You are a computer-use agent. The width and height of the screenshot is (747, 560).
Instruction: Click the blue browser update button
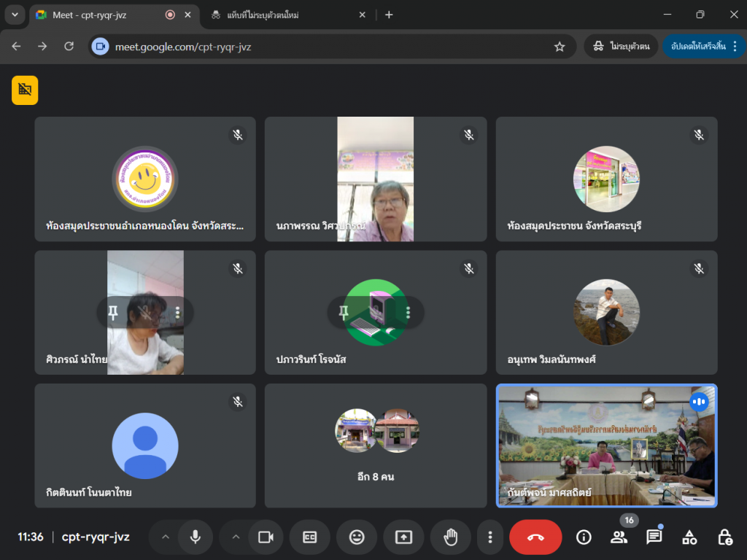point(698,46)
